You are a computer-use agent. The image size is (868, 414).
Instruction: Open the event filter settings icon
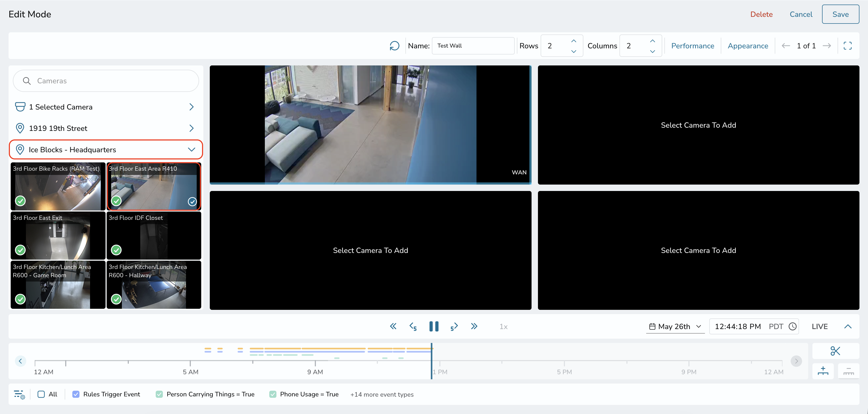(19, 394)
